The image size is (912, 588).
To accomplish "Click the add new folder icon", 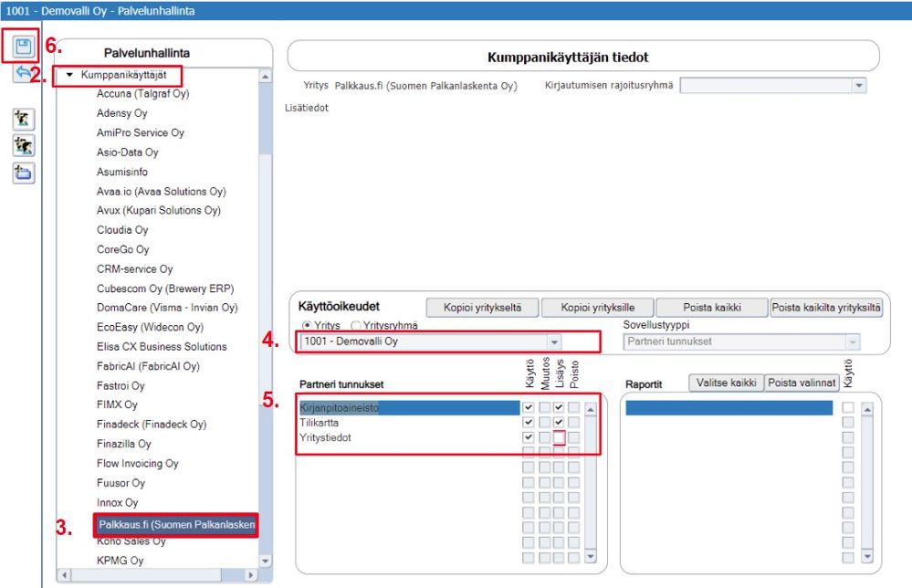I will click(x=23, y=173).
